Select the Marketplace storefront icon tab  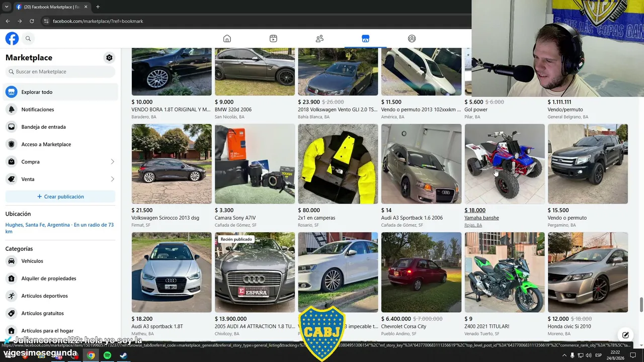tap(366, 39)
